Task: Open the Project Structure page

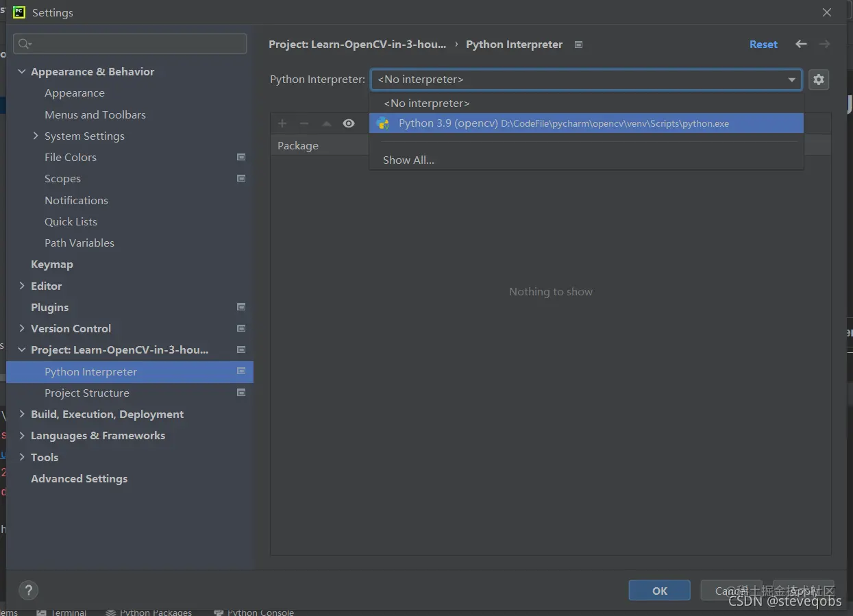Action: (x=87, y=393)
